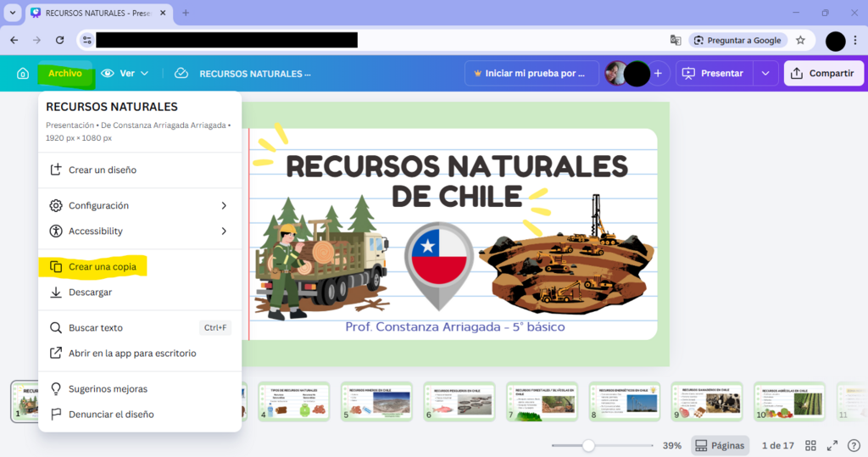Expand the Configuración chevron arrow

coord(224,205)
